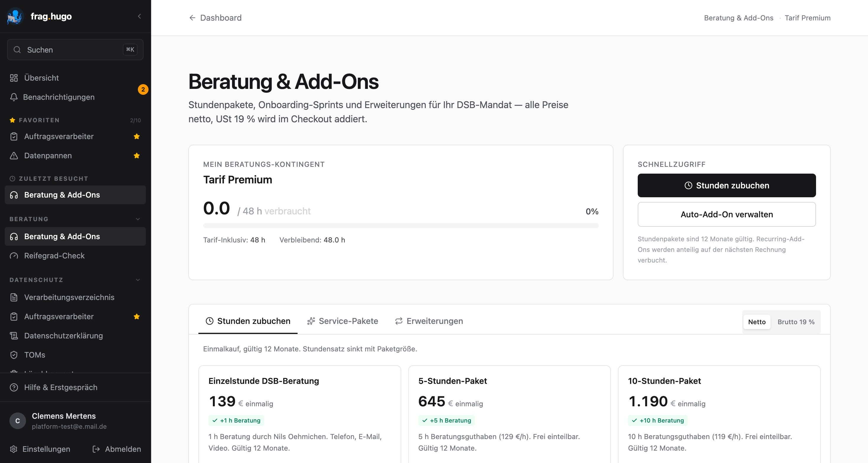Image resolution: width=868 pixels, height=463 pixels.
Task: Click Auto-Add-On verwalten button
Action: click(727, 215)
